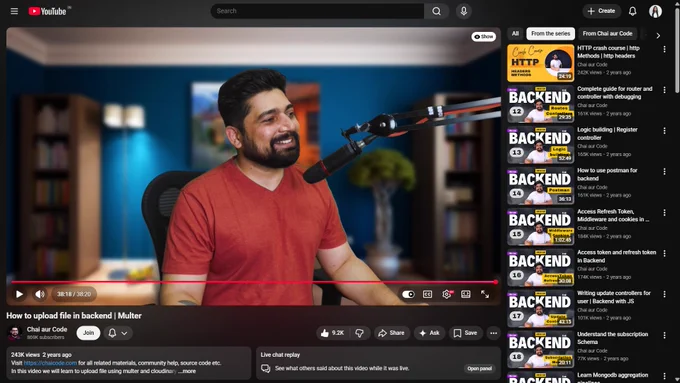This screenshot has width=680, height=383.
Task: Open 'Access Refresh Token, Middleware and cookies' title
Action: (613, 215)
